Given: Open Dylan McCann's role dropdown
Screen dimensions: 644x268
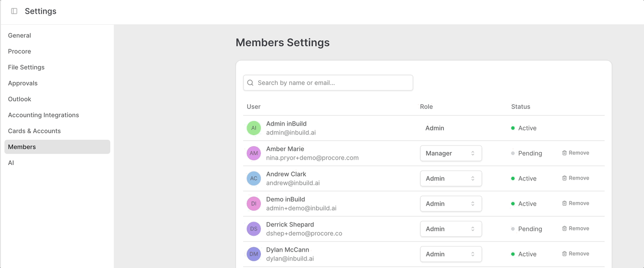Looking at the screenshot, I should (x=451, y=254).
